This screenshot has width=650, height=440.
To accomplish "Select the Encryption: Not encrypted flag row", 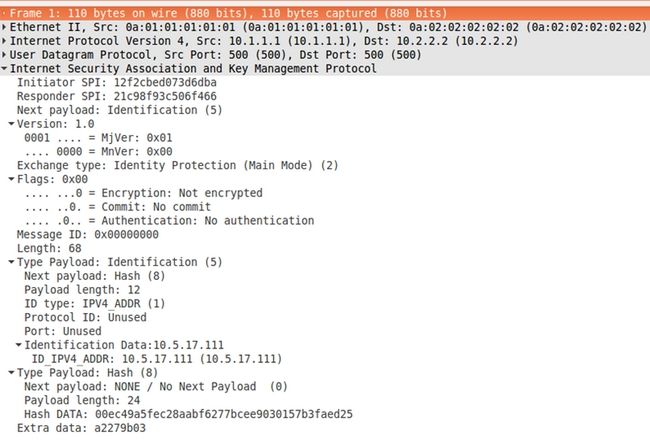I will (x=143, y=193).
